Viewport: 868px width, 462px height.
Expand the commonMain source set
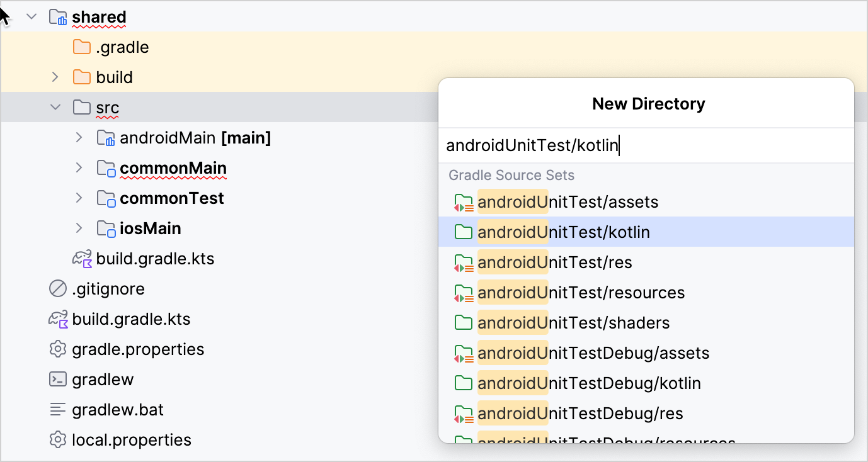point(78,167)
